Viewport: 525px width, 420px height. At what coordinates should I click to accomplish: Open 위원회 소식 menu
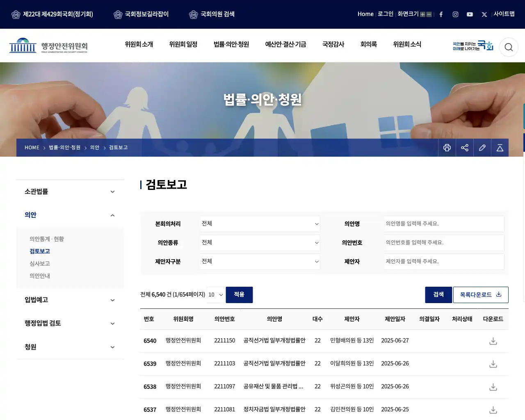point(407,44)
